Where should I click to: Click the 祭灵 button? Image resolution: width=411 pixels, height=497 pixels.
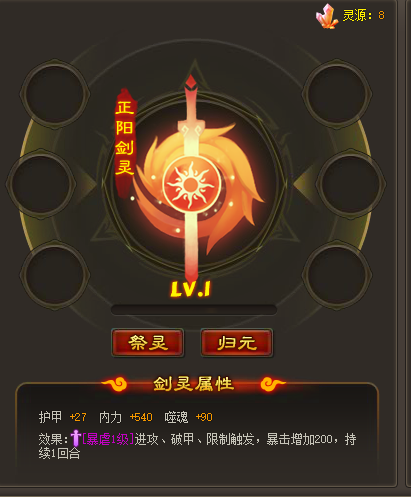[x=148, y=343]
